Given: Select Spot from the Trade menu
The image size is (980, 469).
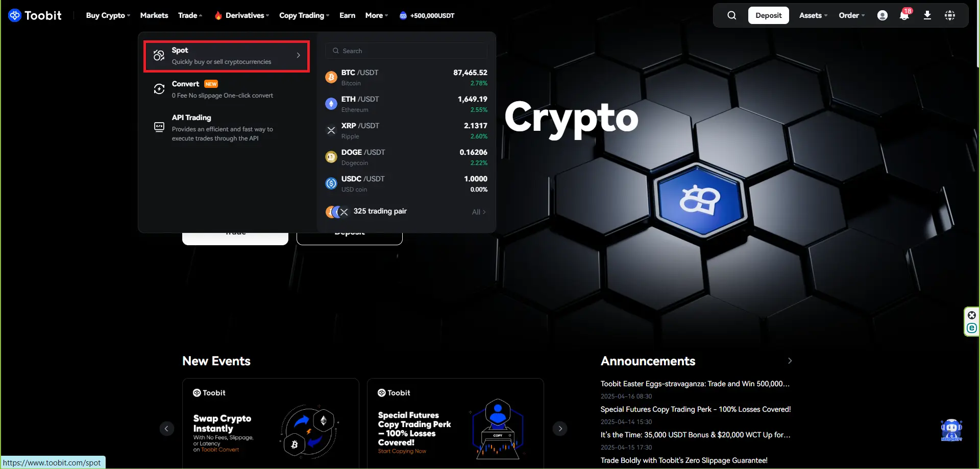Looking at the screenshot, I should [x=226, y=56].
